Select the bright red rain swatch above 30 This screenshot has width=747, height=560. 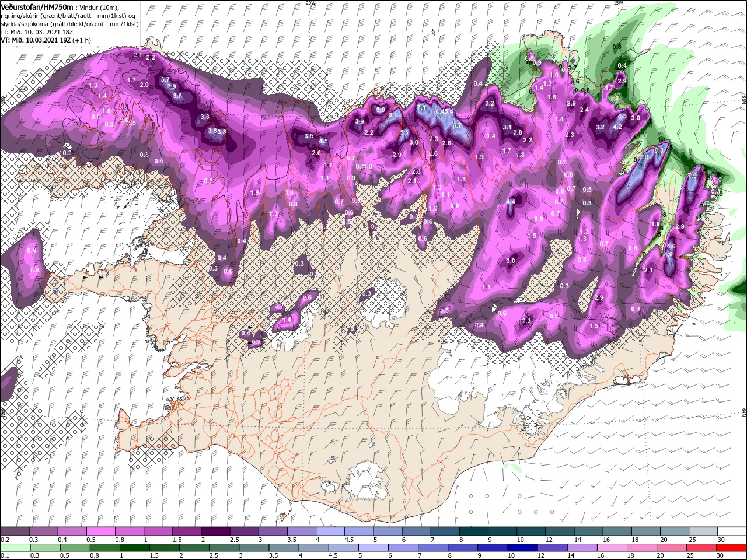click(730, 548)
